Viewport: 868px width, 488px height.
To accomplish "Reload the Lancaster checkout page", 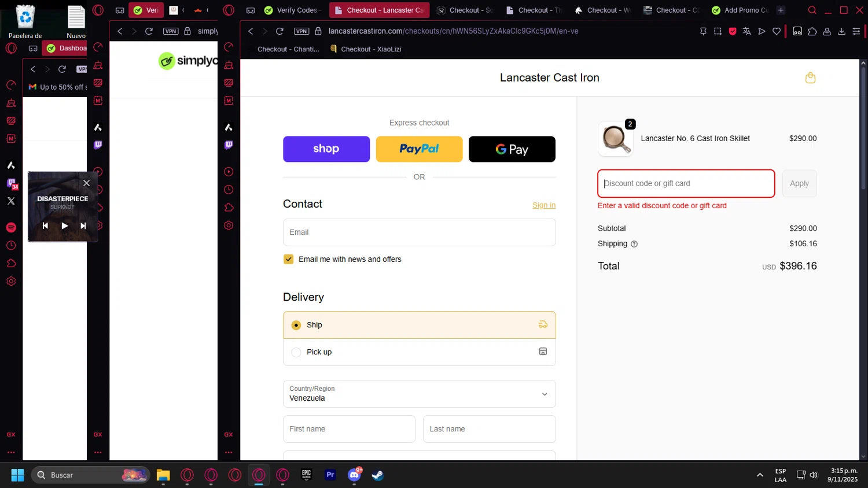I will pos(279,31).
